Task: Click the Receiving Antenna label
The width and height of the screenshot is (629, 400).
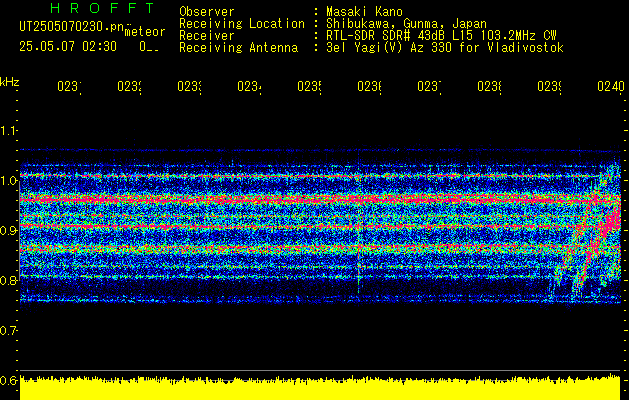Action: (x=238, y=48)
